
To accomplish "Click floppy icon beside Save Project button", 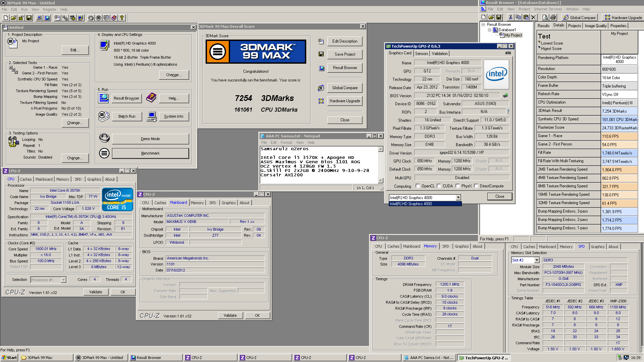I will click(x=321, y=54).
